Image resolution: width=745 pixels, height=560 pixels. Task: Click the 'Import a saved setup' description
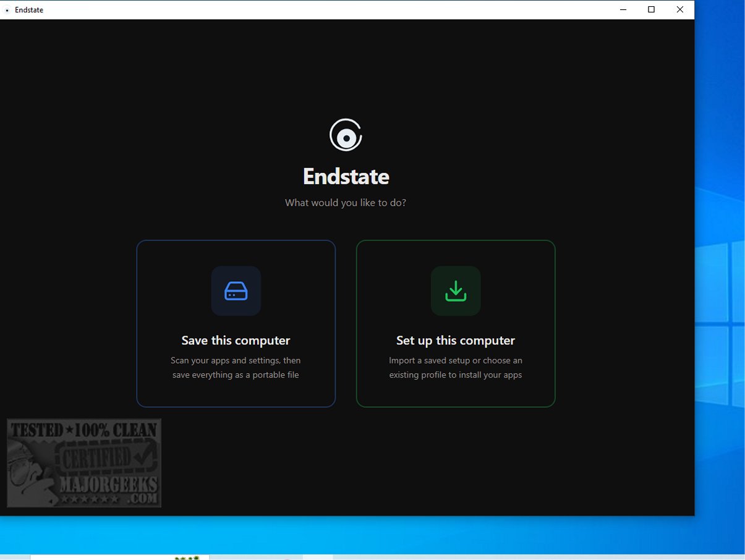coord(456,368)
